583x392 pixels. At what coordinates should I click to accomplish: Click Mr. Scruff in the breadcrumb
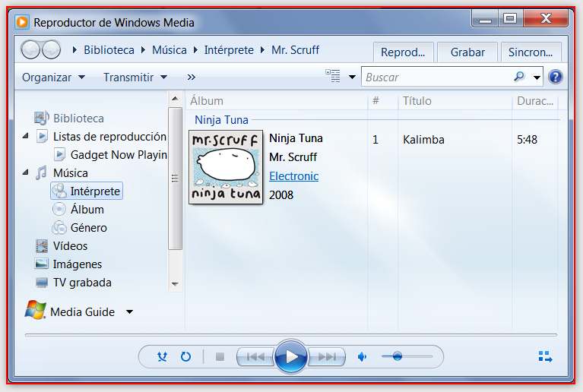click(x=295, y=50)
